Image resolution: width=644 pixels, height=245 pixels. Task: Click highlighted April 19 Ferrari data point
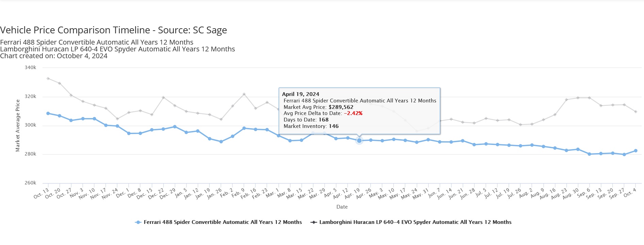pyautogui.click(x=359, y=141)
